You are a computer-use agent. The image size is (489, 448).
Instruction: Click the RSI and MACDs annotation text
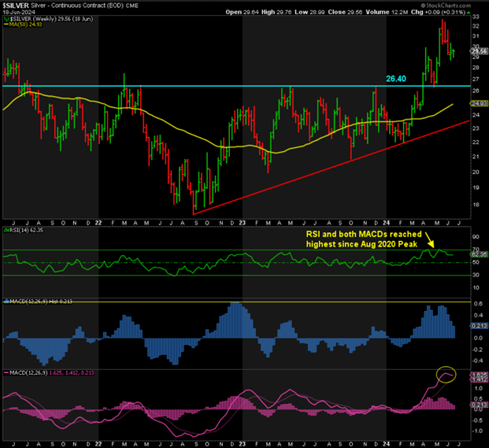(364, 239)
